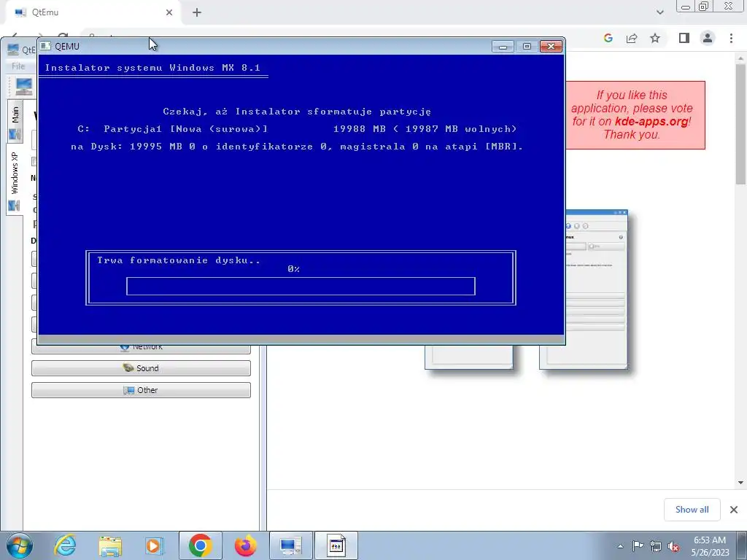Select the QtEmu browser tab
This screenshot has height=560, width=747.
coord(93,12)
